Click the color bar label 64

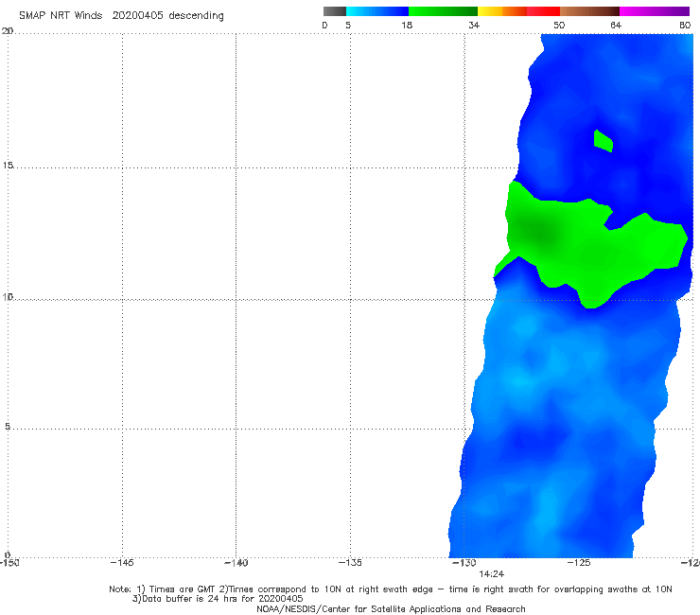point(616,25)
